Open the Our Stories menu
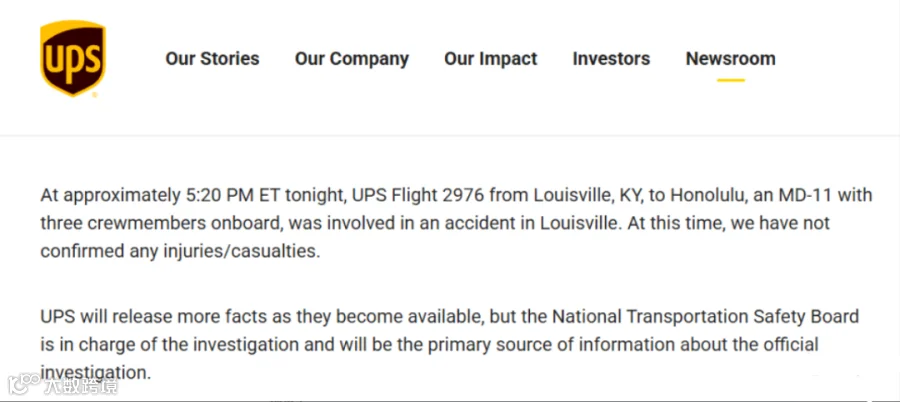 coord(212,59)
